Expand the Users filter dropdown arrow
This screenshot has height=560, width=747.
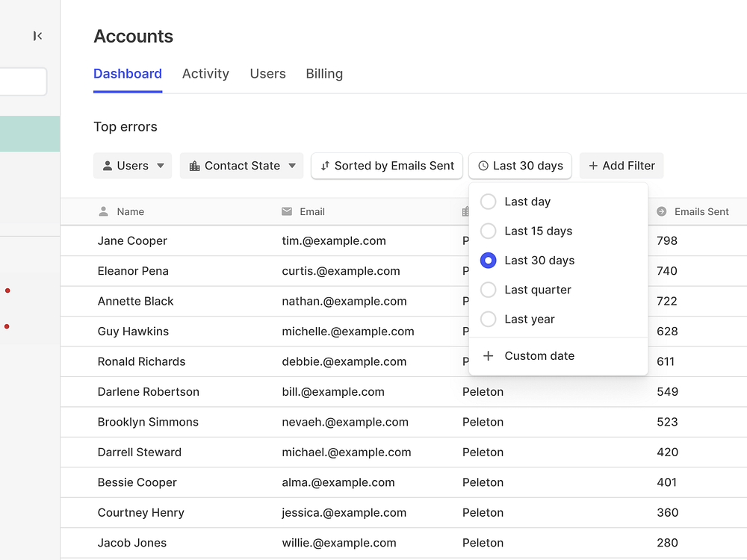[161, 166]
